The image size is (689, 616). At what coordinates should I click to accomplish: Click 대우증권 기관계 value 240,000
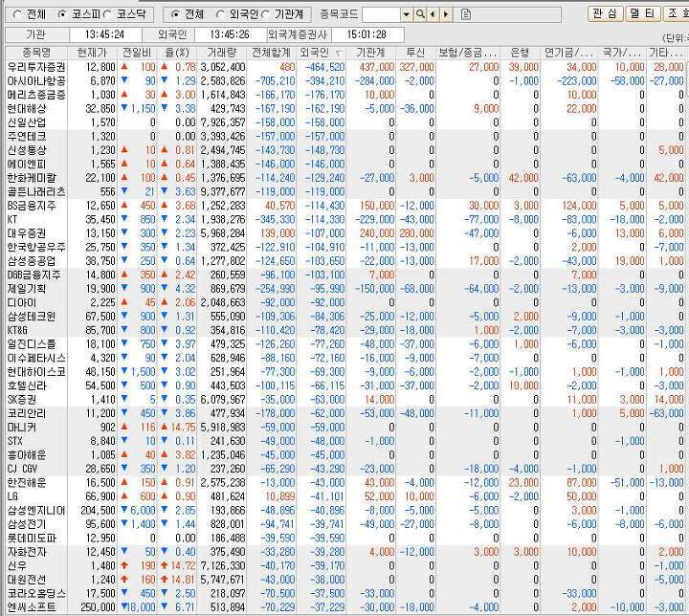(x=377, y=233)
